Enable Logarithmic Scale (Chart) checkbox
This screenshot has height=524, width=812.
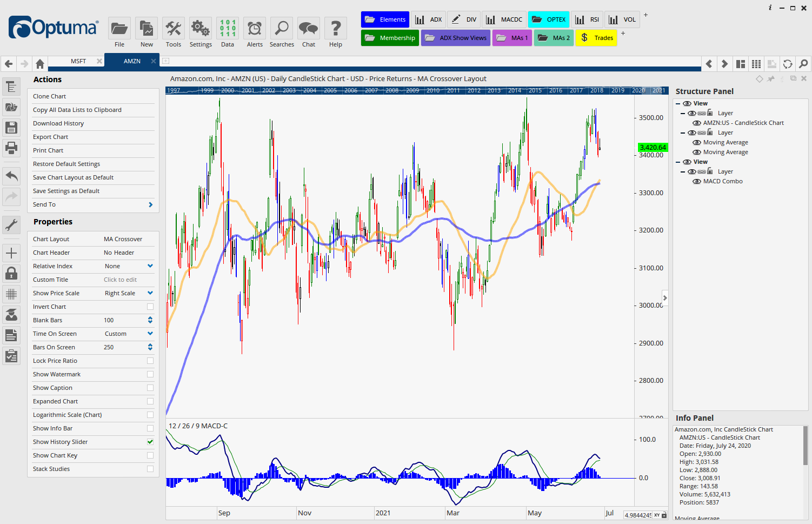point(150,415)
